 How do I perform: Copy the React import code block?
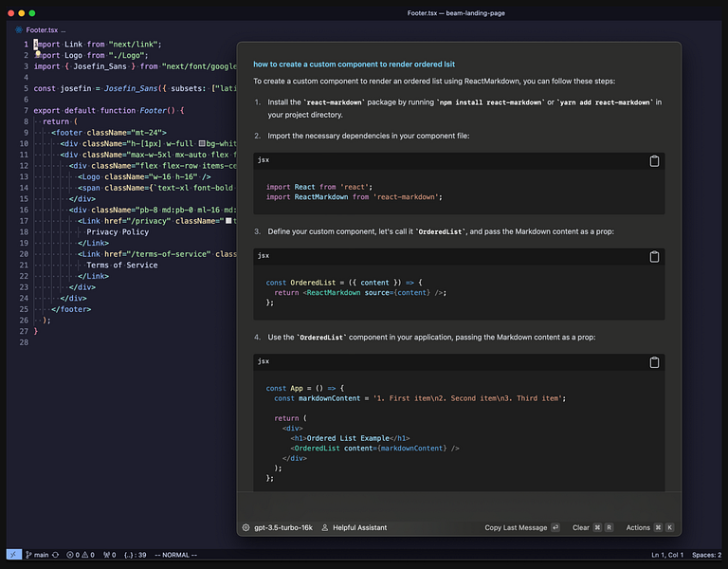(654, 161)
